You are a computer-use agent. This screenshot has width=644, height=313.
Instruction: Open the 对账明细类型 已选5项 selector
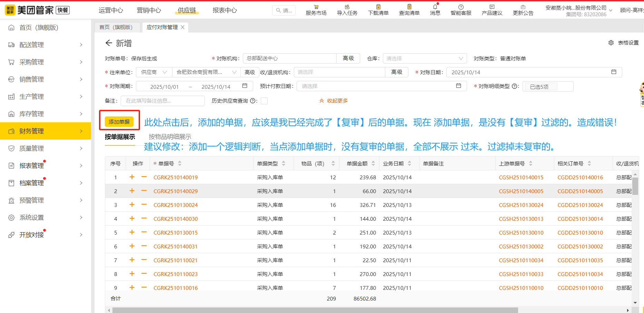pos(547,86)
